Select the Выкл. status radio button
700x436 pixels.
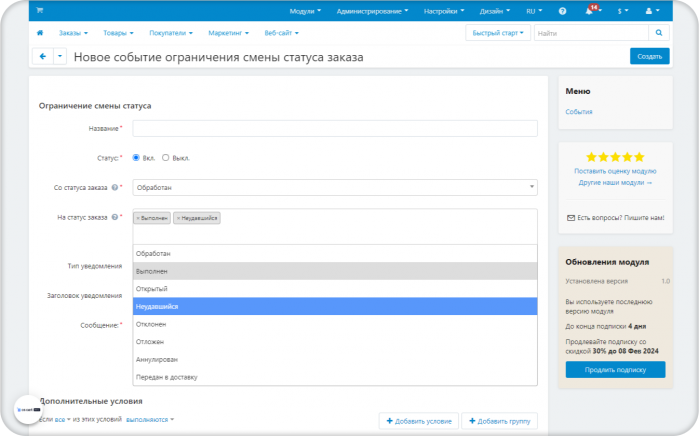tap(166, 158)
